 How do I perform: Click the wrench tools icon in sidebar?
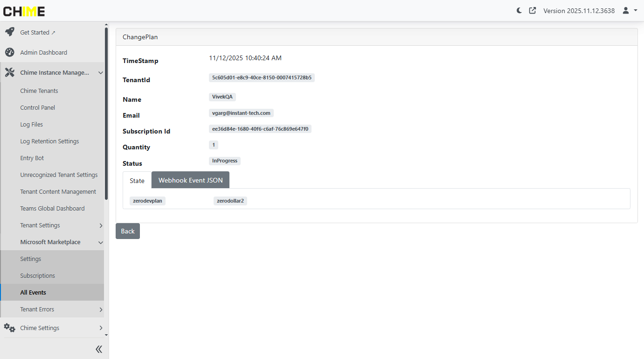click(x=9, y=72)
